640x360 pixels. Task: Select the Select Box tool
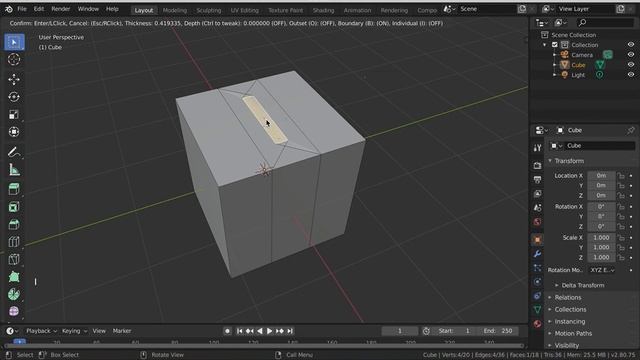tap(14, 42)
